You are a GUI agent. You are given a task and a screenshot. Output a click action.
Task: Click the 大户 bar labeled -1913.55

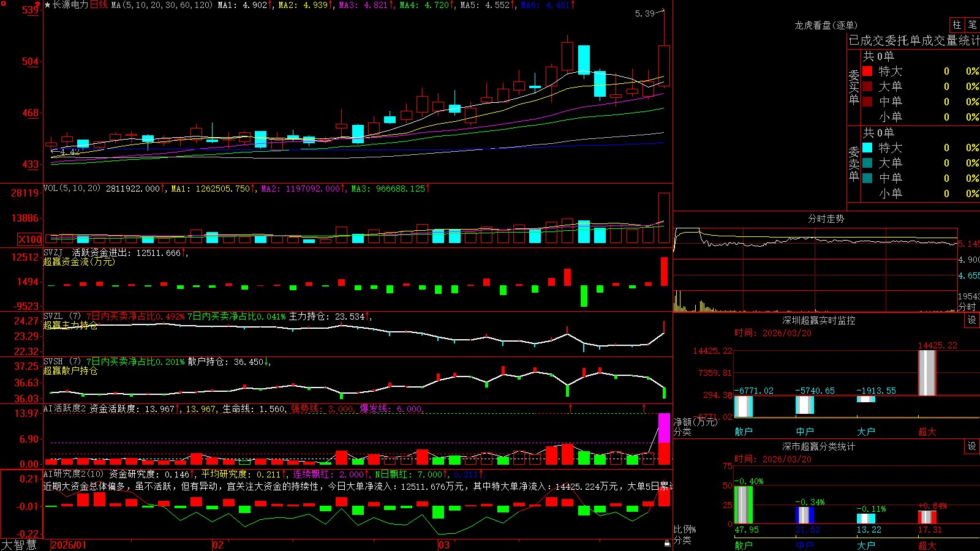pyautogui.click(x=866, y=399)
